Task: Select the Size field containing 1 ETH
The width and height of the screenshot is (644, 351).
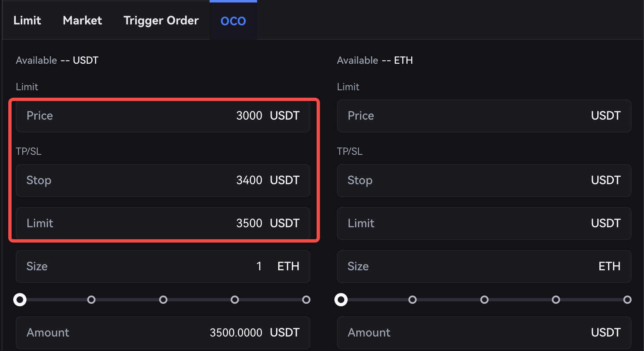Action: tap(163, 267)
